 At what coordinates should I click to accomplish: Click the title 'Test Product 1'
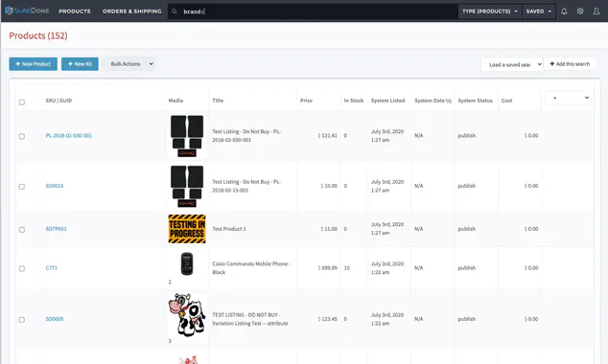(x=229, y=229)
